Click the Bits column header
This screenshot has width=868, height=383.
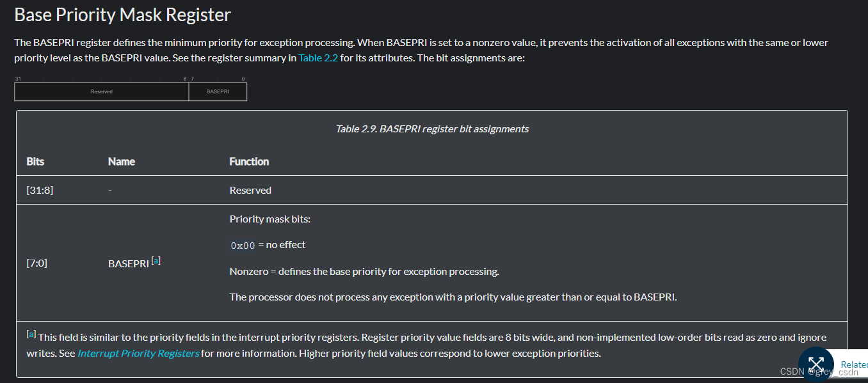35,161
